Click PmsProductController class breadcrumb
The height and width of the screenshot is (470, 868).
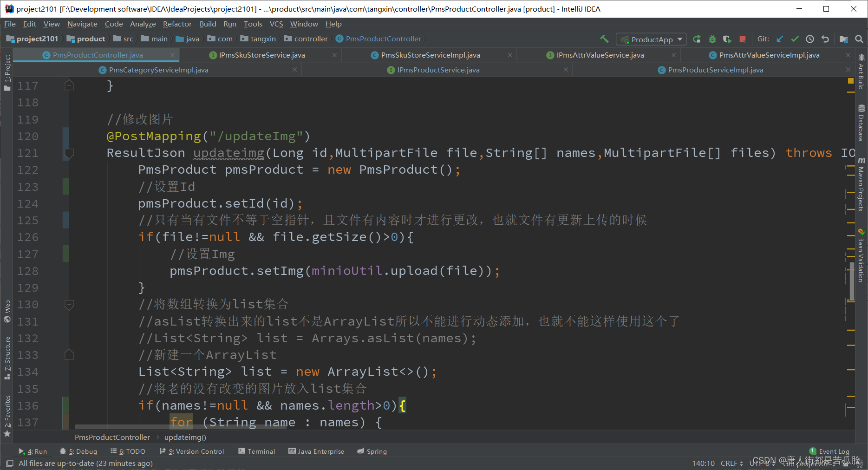(x=379, y=39)
